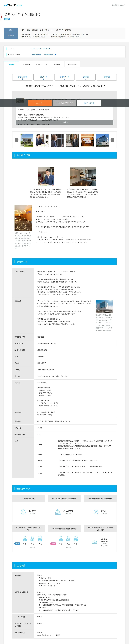Click the 正社員 badge under company name

click(7, 19)
